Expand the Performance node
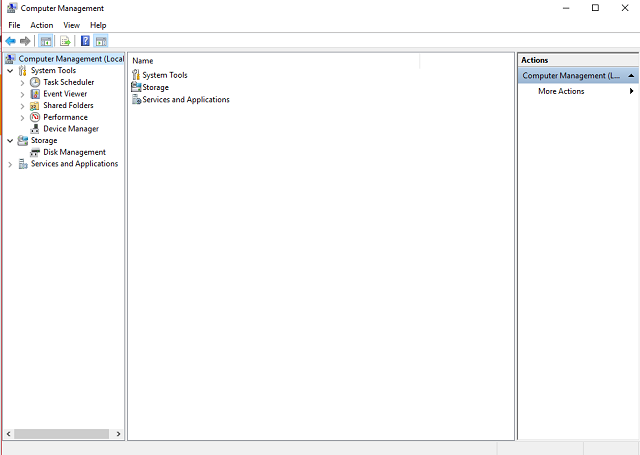Viewport: 640px width, 455px height. click(x=22, y=118)
